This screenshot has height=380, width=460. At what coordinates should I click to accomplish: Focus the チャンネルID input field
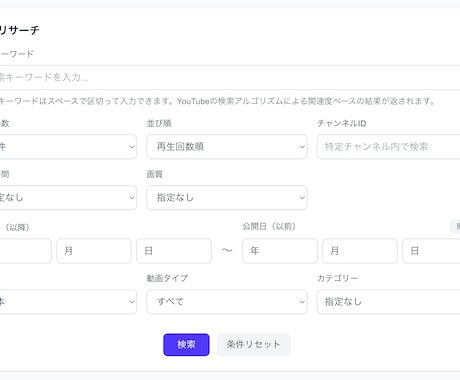pos(389,147)
